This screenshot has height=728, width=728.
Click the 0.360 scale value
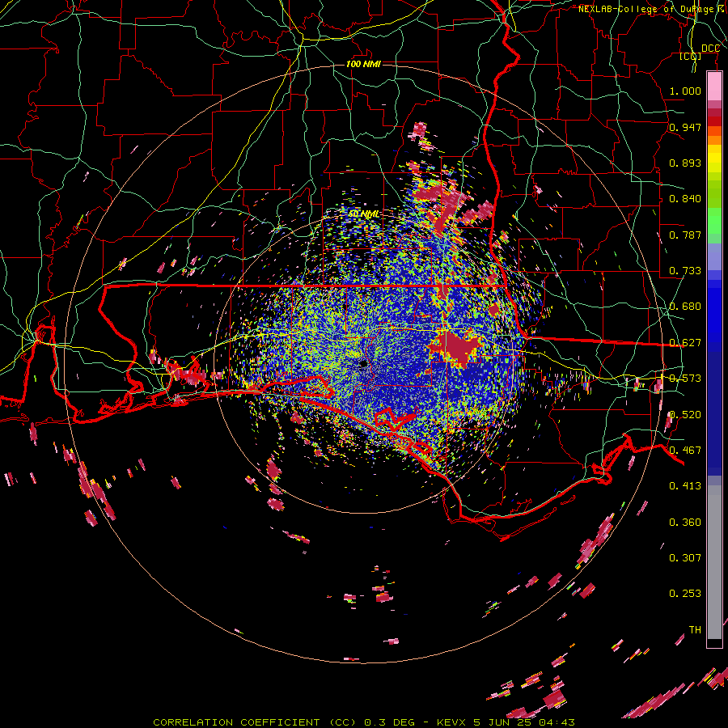pos(685,523)
